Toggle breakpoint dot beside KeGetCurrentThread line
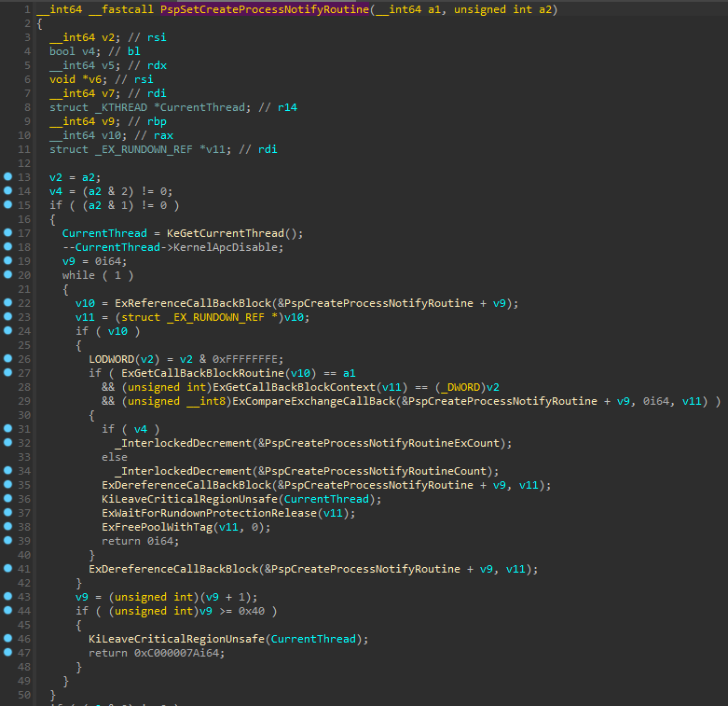728x706 pixels. [7, 232]
